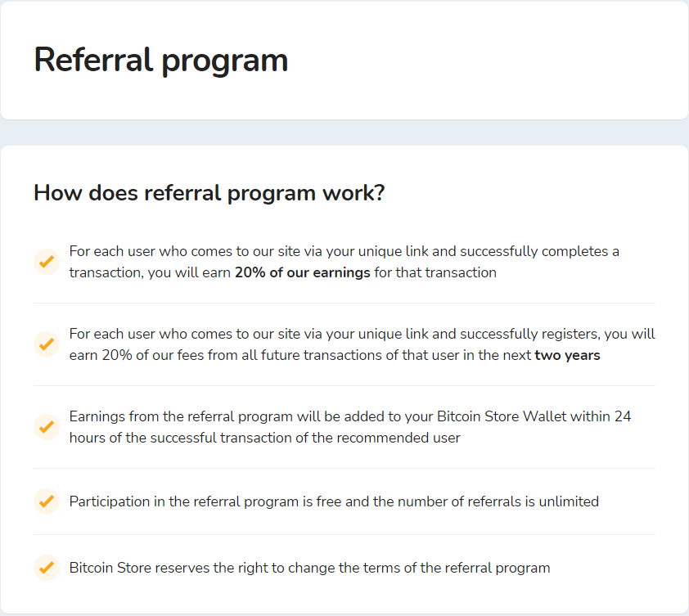Click "Earnings from the referral program" text
The width and height of the screenshot is (689, 616).
coord(174,417)
